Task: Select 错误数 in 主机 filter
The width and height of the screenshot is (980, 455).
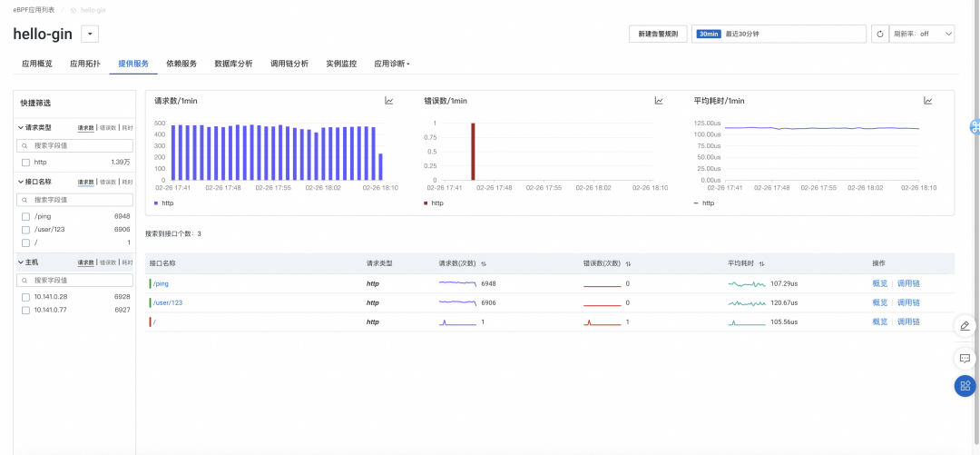Action: 107,262
